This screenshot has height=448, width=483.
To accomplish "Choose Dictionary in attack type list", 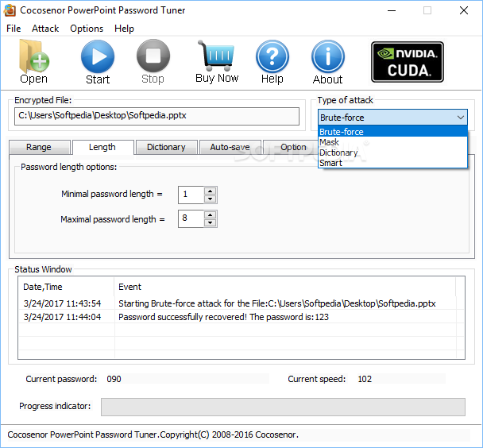I will [x=392, y=153].
